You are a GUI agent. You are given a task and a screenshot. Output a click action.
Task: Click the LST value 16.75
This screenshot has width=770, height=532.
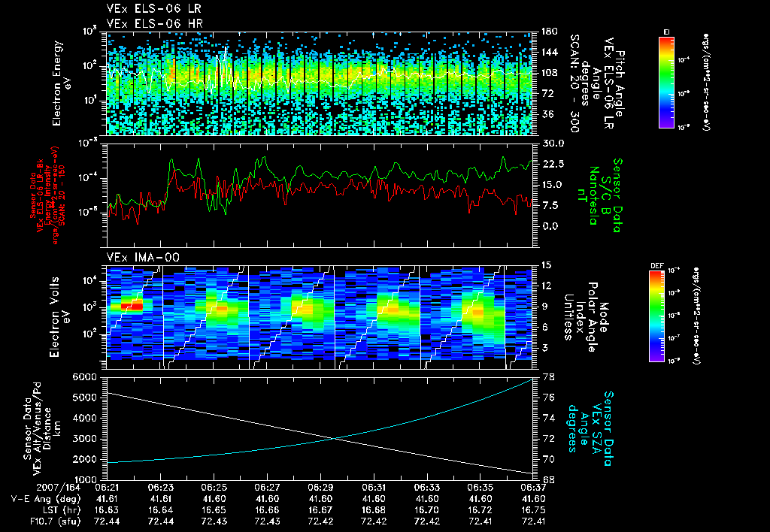click(533, 510)
